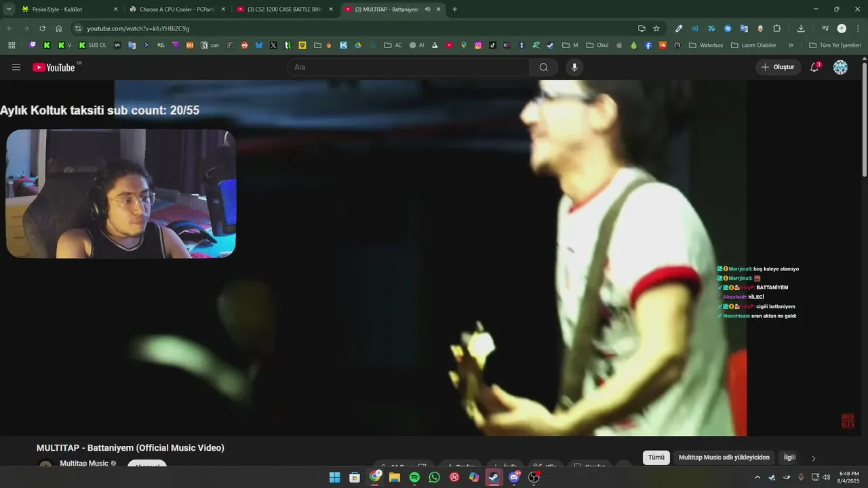The width and height of the screenshot is (868, 488).
Task: Open Spotify from the taskbar
Action: (x=414, y=477)
